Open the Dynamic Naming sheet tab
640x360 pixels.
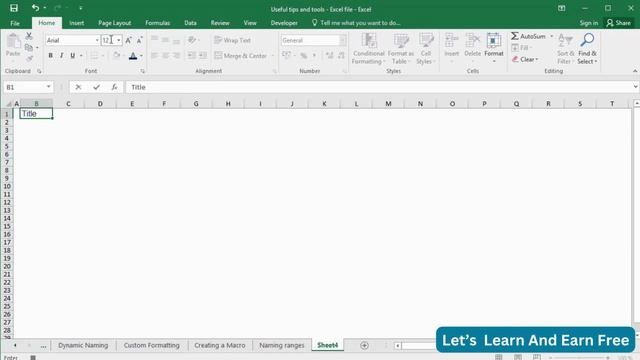coord(83,345)
